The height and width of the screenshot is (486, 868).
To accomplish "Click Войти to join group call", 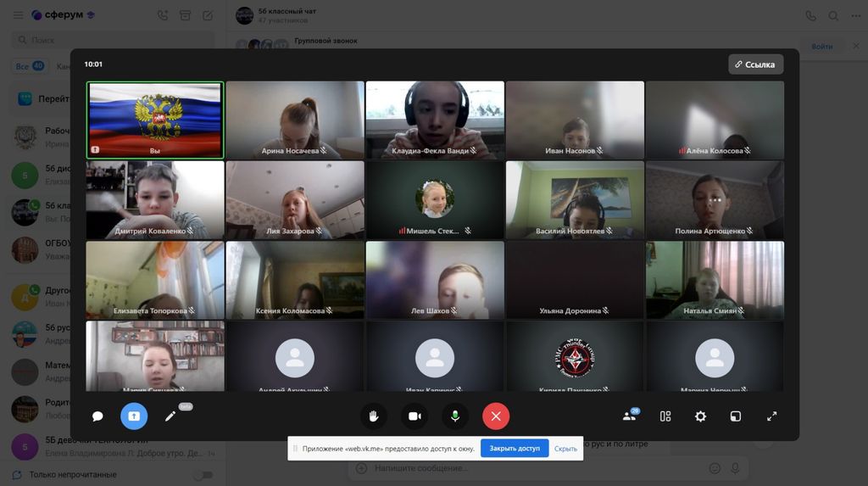I will pyautogui.click(x=822, y=47).
